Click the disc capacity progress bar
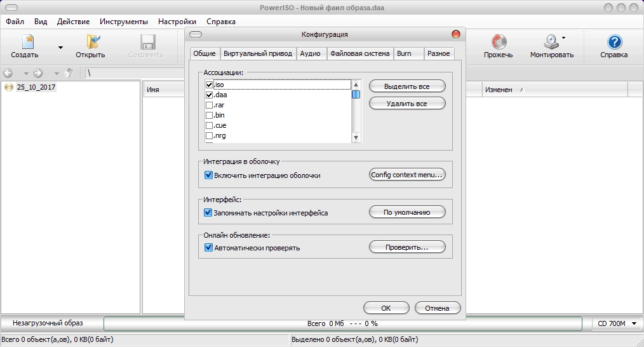This screenshot has height=347, width=644. click(x=343, y=323)
